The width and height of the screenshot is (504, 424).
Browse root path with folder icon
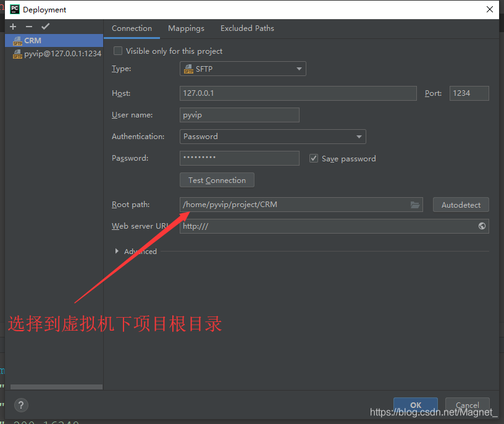[415, 205]
